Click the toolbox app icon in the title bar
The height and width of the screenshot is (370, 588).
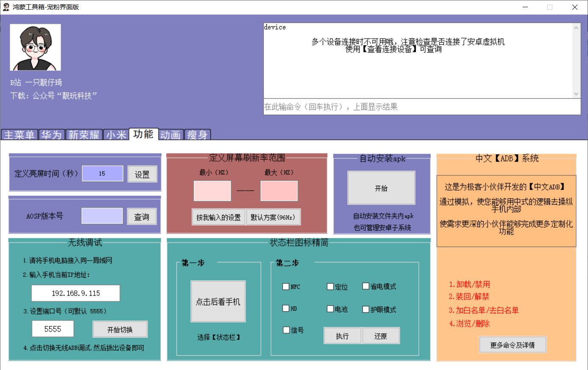pyautogui.click(x=6, y=7)
